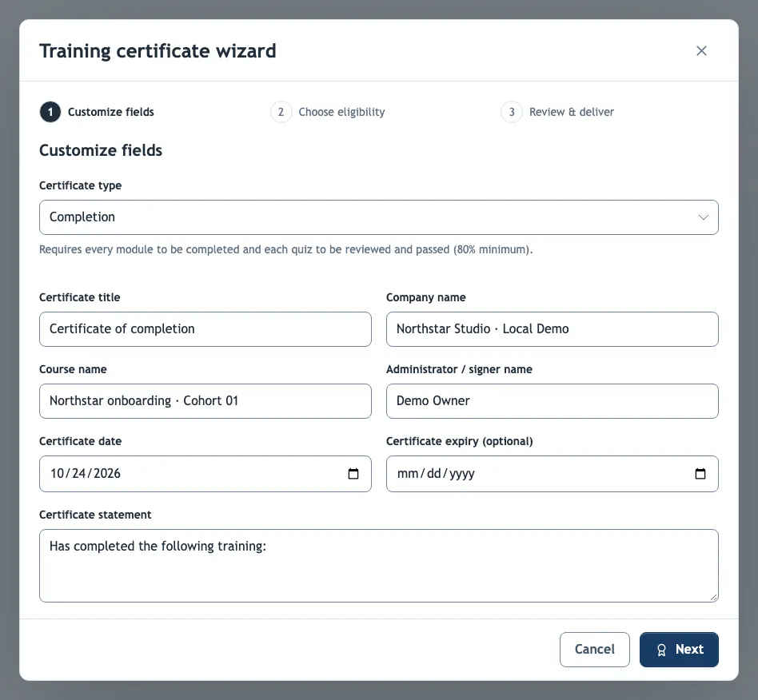Focus the Administrator / signer name field
This screenshot has width=758, height=700.
(552, 401)
